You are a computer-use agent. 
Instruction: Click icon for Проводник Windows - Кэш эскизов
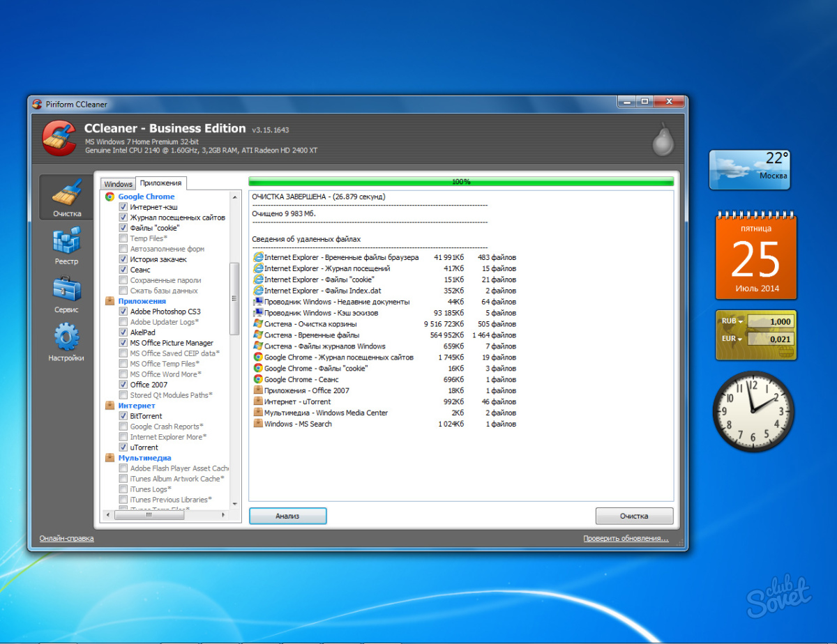coord(258,313)
